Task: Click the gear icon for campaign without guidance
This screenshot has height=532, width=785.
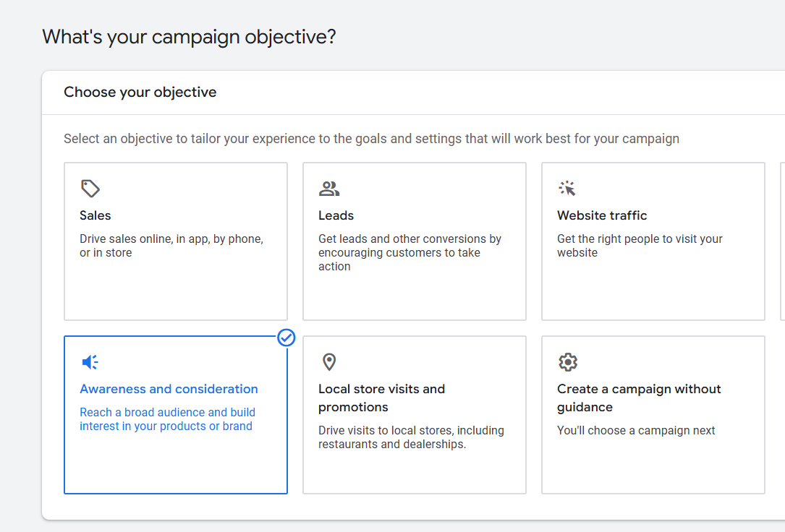Action: (568, 362)
